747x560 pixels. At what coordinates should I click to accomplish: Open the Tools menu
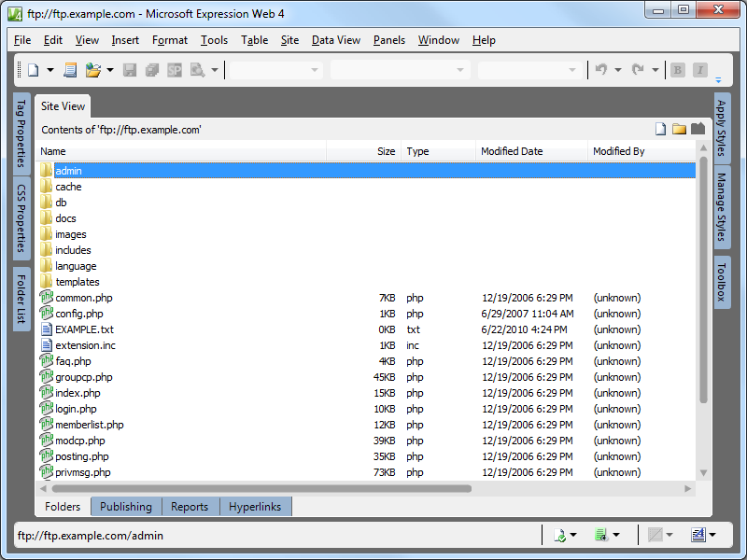tap(215, 40)
